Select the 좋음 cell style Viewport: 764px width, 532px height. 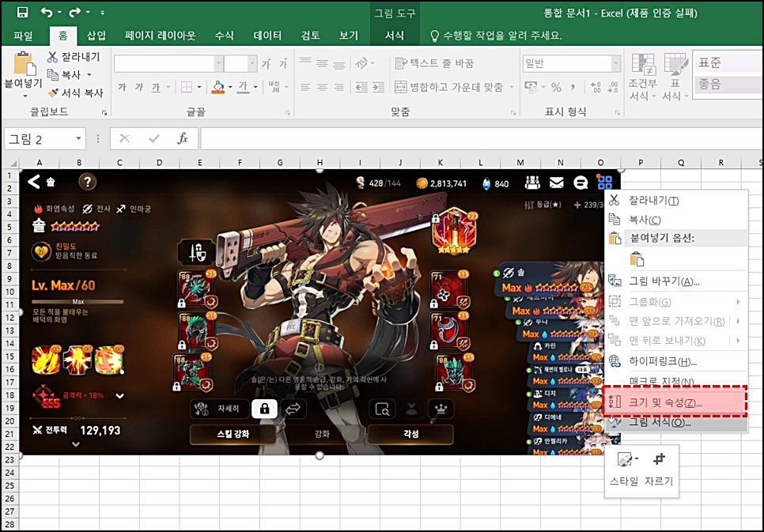(x=728, y=85)
